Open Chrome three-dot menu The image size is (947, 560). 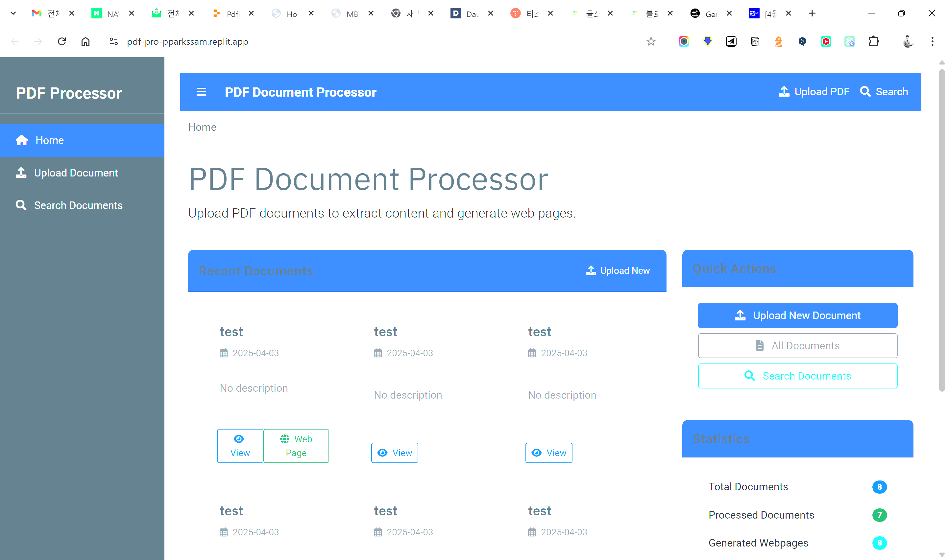932,41
